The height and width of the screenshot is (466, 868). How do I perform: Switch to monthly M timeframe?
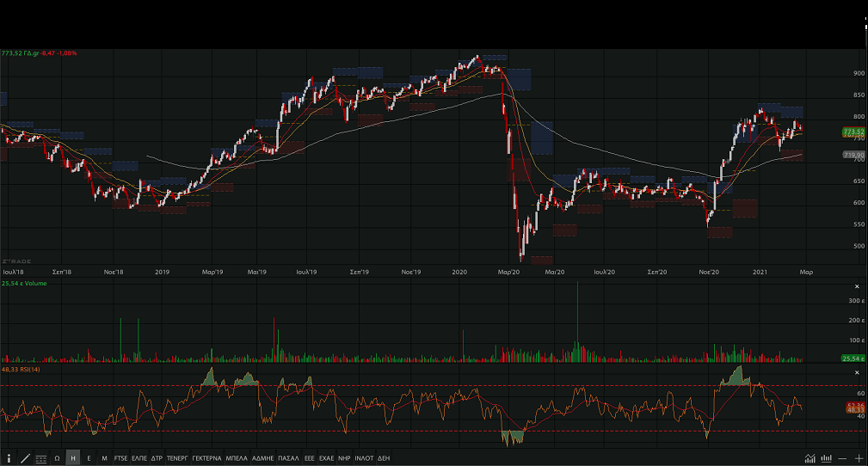tap(104, 458)
